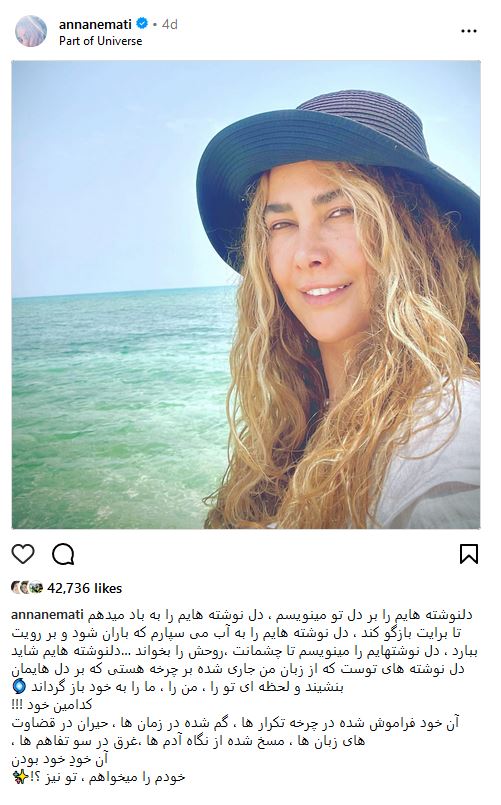The width and height of the screenshot is (501, 805).
Task: Open annanemati username in post header
Action: click(x=95, y=24)
